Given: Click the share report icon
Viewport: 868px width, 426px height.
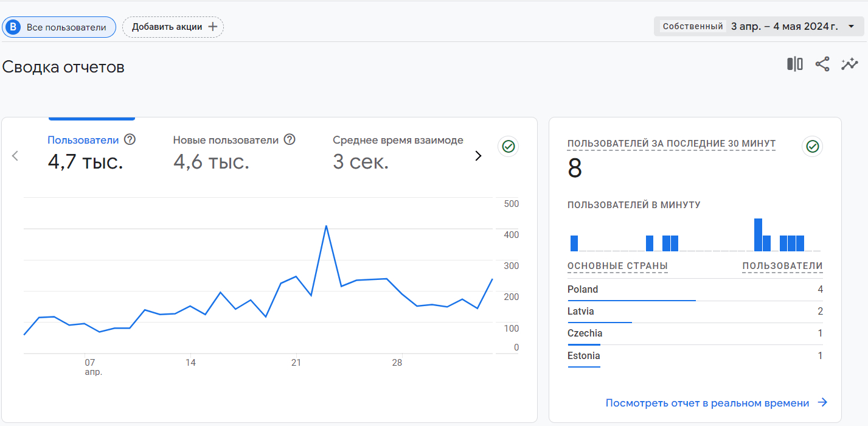Looking at the screenshot, I should 822,64.
